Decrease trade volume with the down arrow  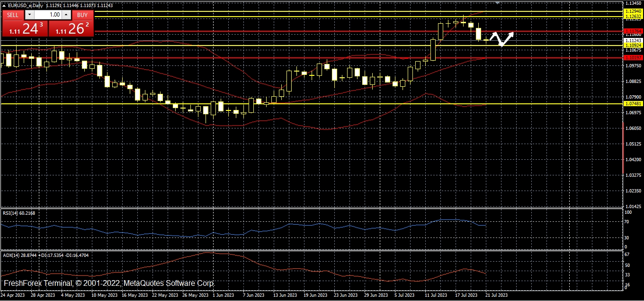29,15
